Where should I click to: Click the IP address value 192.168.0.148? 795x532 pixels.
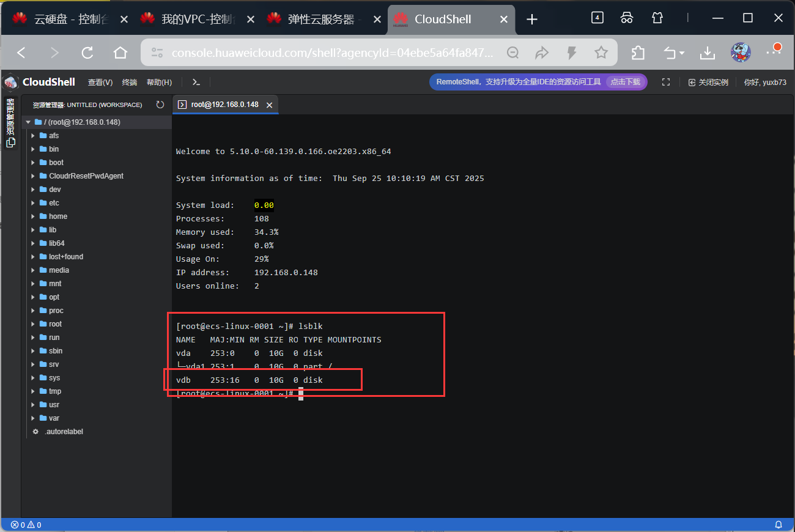(286, 273)
